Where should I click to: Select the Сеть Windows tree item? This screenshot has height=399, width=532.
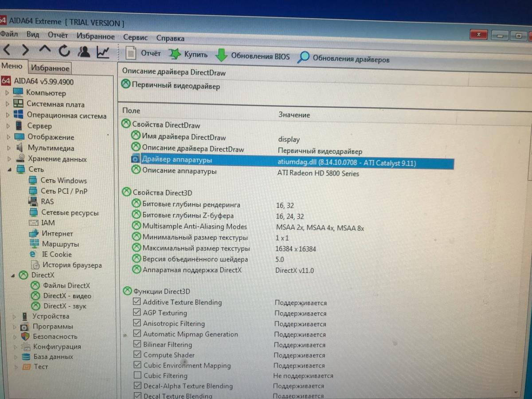(63, 180)
